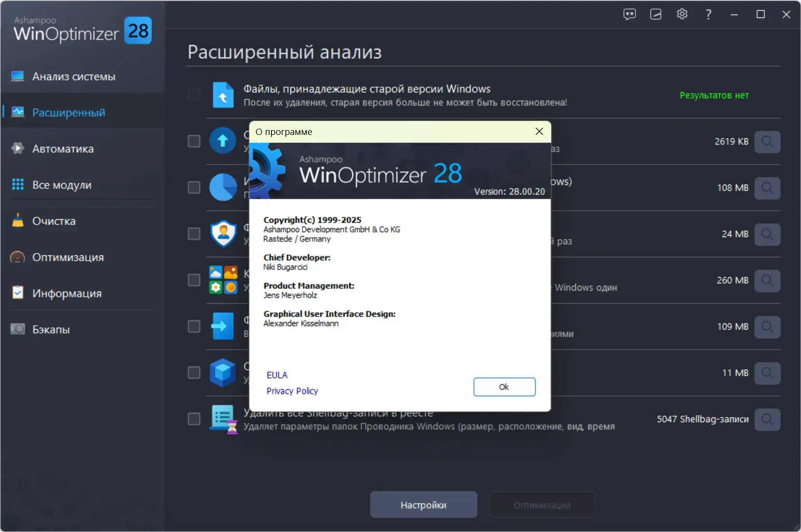Click the '109 MB' size value
This screenshot has width=801, height=532.
point(733,327)
